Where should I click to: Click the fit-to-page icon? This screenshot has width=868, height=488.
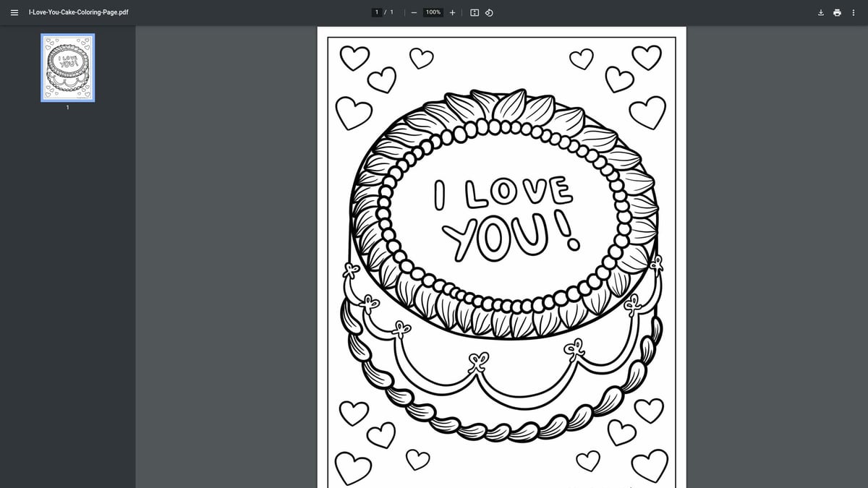474,12
